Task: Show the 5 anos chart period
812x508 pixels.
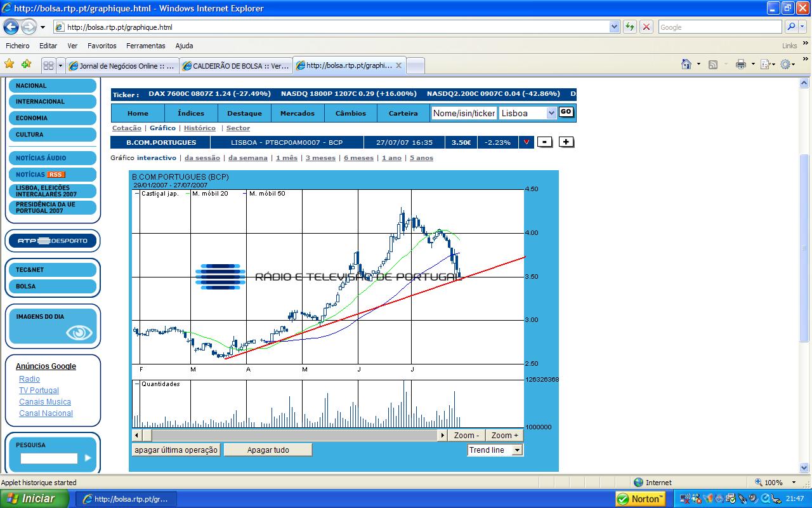Action: click(421, 158)
